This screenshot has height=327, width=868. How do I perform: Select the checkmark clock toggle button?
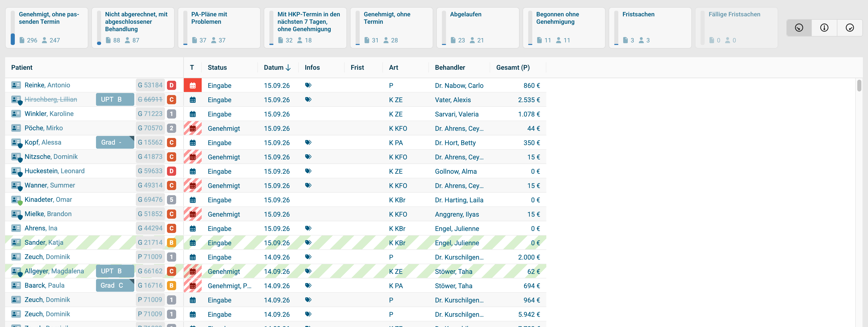(850, 28)
